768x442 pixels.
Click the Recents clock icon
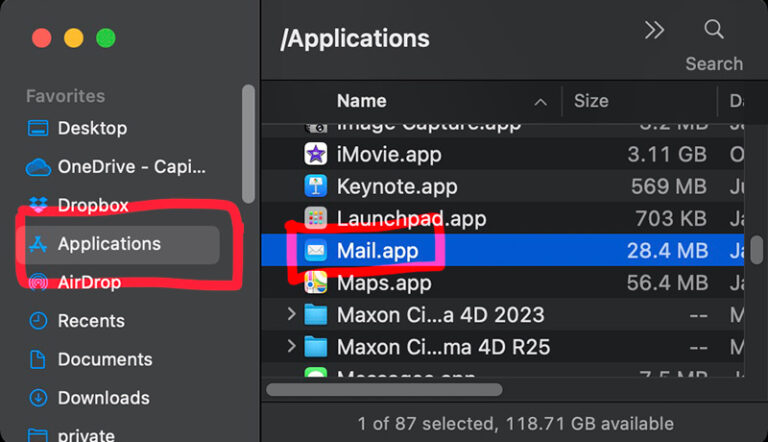38,321
